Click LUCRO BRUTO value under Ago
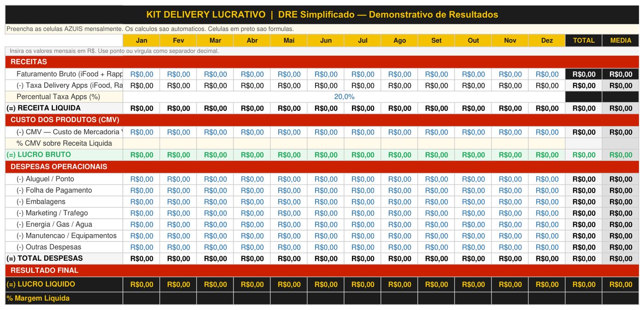This screenshot has width=644, height=310. [400, 155]
